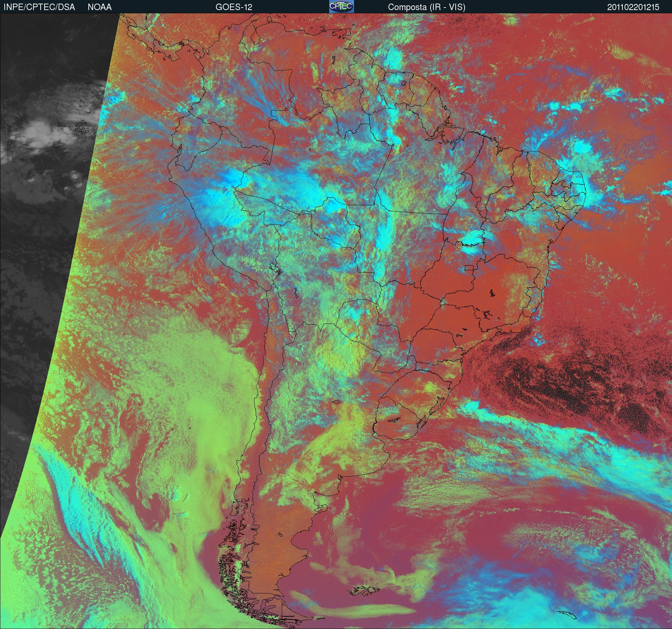672x629 pixels.
Task: Select the GOES-12 satellite label
Action: 234,7
